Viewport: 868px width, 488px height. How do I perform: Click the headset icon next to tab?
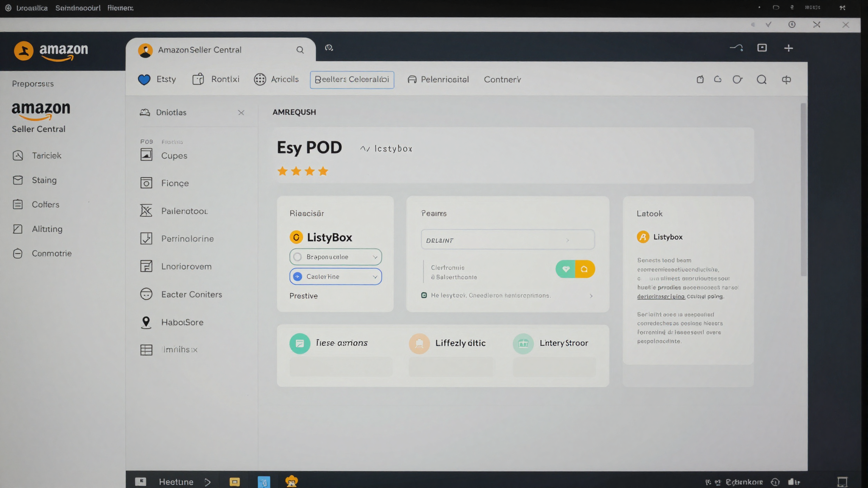pos(329,48)
